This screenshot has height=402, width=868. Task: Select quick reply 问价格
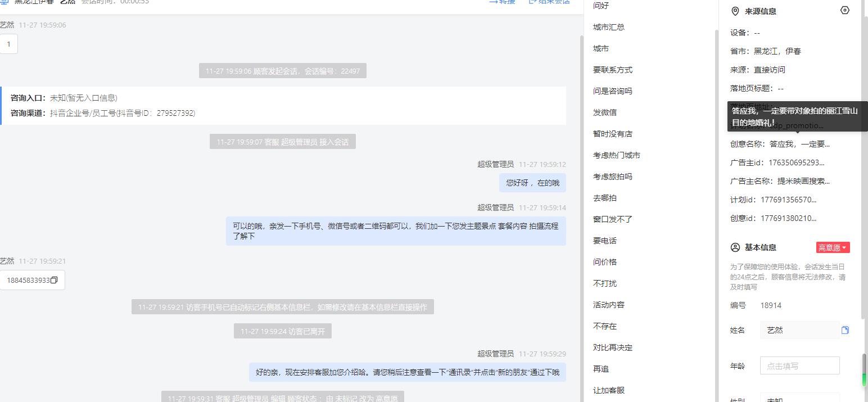[x=605, y=262]
